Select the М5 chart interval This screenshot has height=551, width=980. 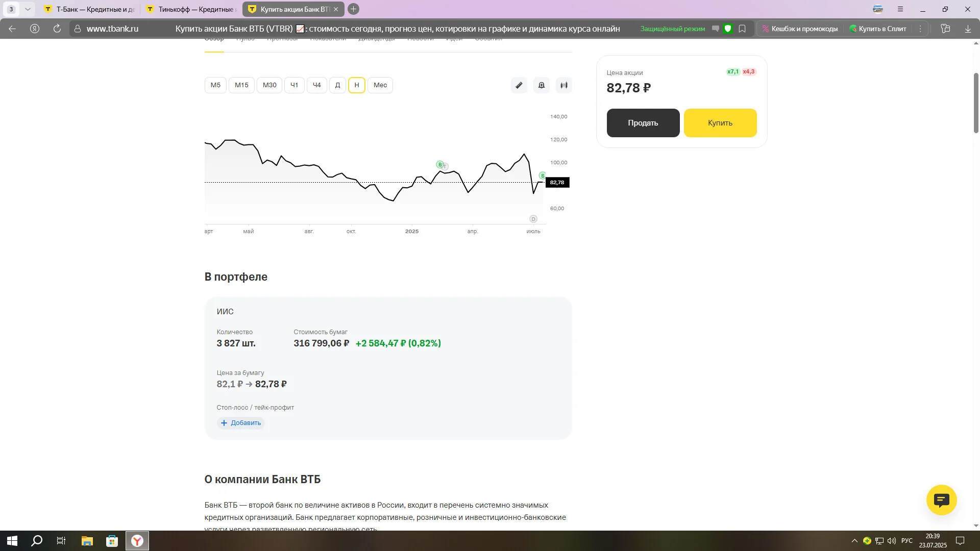(215, 85)
